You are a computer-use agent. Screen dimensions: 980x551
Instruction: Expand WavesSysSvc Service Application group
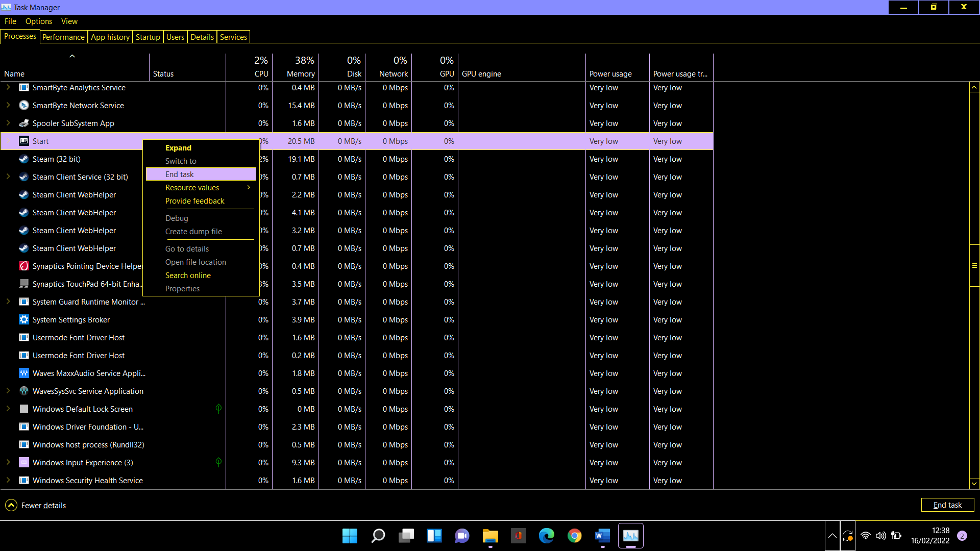pos(8,391)
